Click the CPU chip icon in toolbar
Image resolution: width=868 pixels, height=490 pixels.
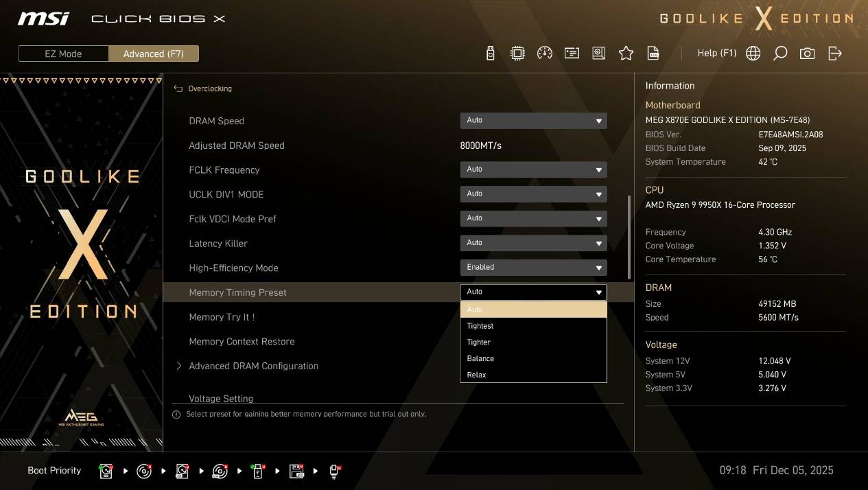[517, 54]
